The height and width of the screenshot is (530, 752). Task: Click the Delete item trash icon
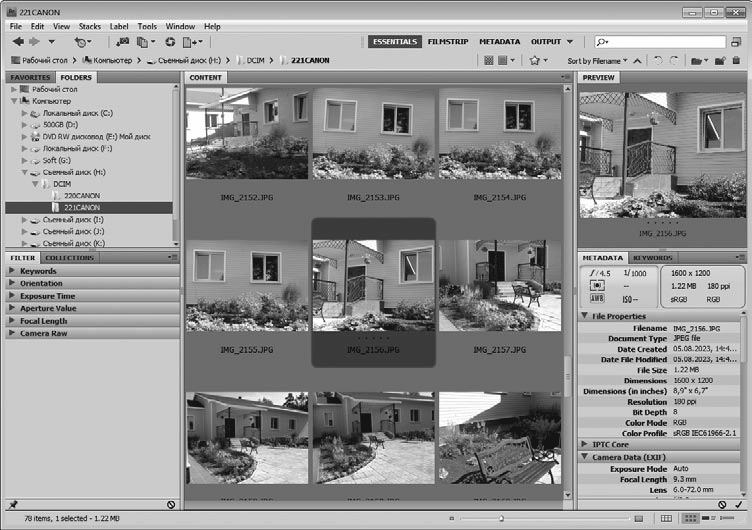tap(737, 61)
